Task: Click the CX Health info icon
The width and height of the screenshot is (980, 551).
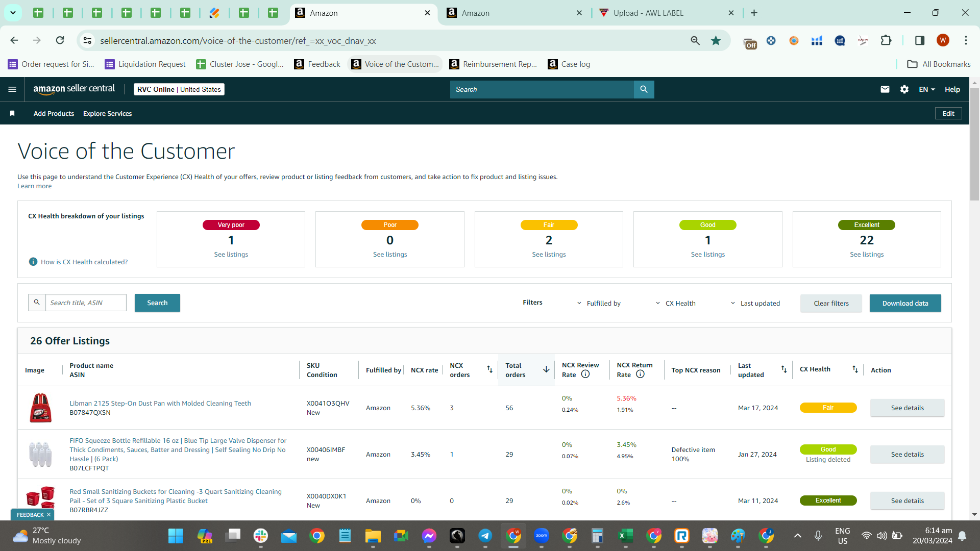Action: pyautogui.click(x=33, y=262)
